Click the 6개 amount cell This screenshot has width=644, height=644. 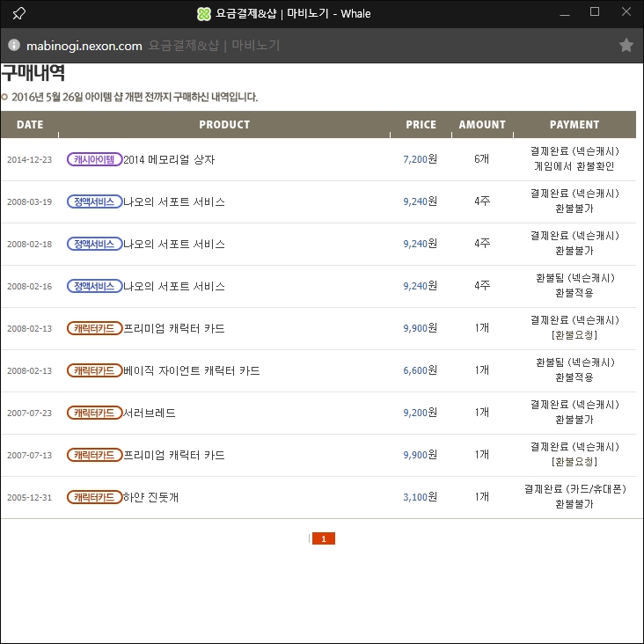pos(482,159)
